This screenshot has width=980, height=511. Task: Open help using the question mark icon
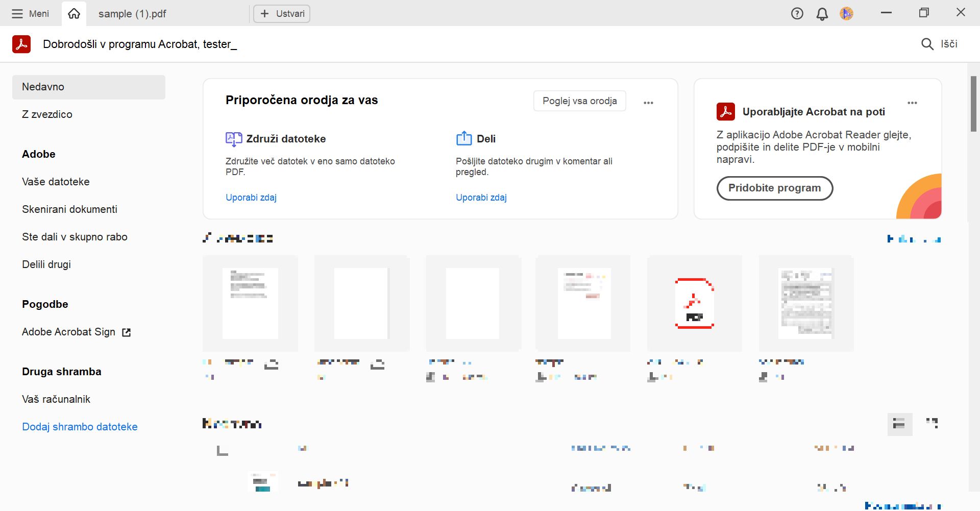[796, 13]
